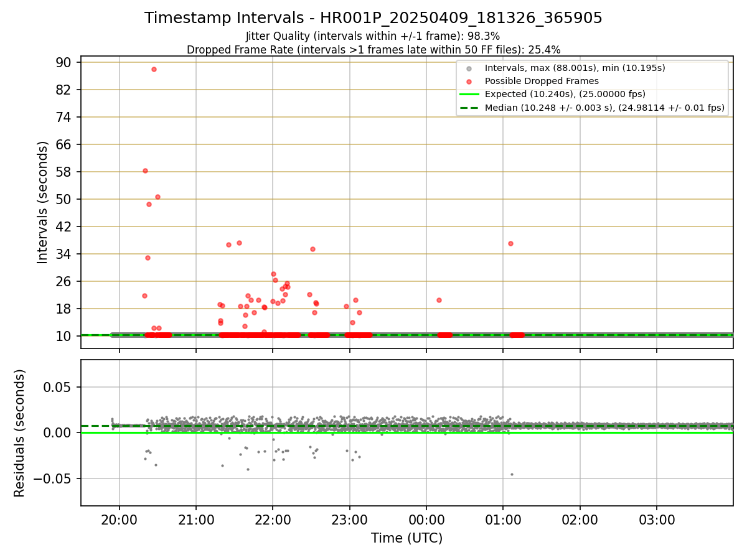Click the isolated red point at 37 seconds after 01:00

[510, 243]
